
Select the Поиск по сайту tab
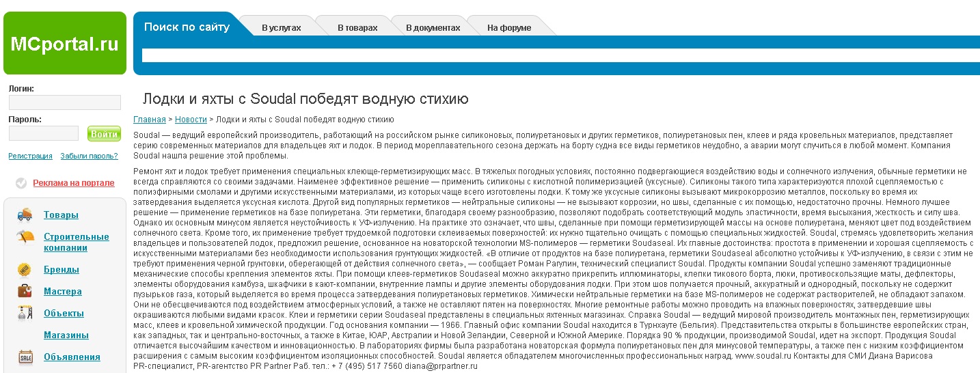click(187, 27)
